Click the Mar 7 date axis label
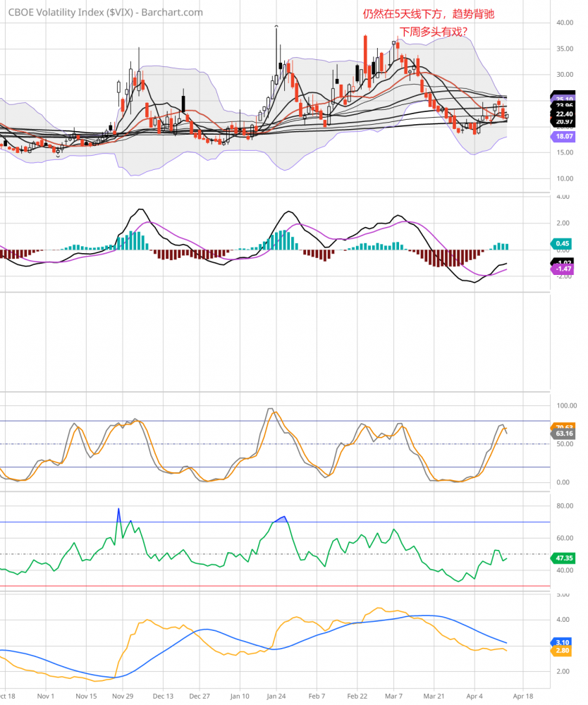The image size is (588, 705). pyautogui.click(x=394, y=696)
